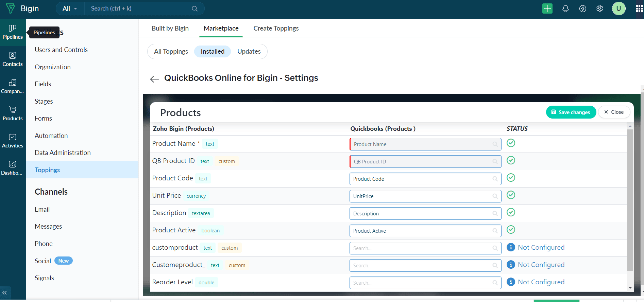Open Data Administration settings link
The image size is (644, 302).
pos(63,153)
